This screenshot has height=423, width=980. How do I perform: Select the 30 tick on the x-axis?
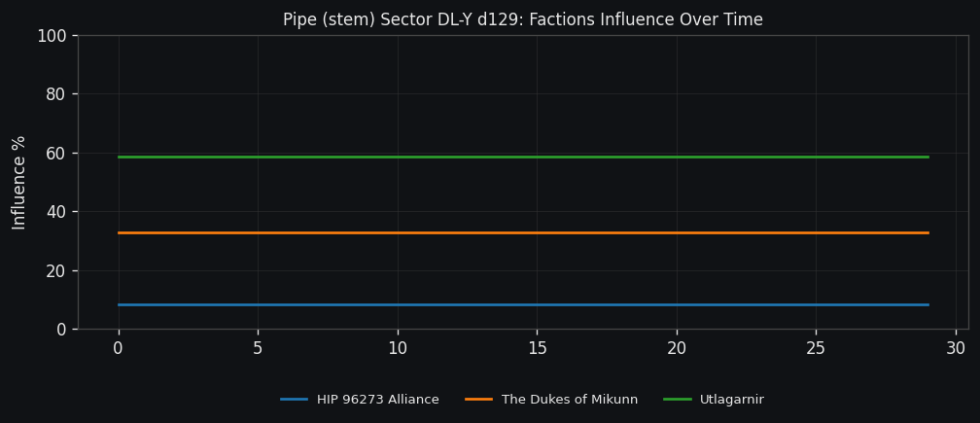[x=956, y=348]
